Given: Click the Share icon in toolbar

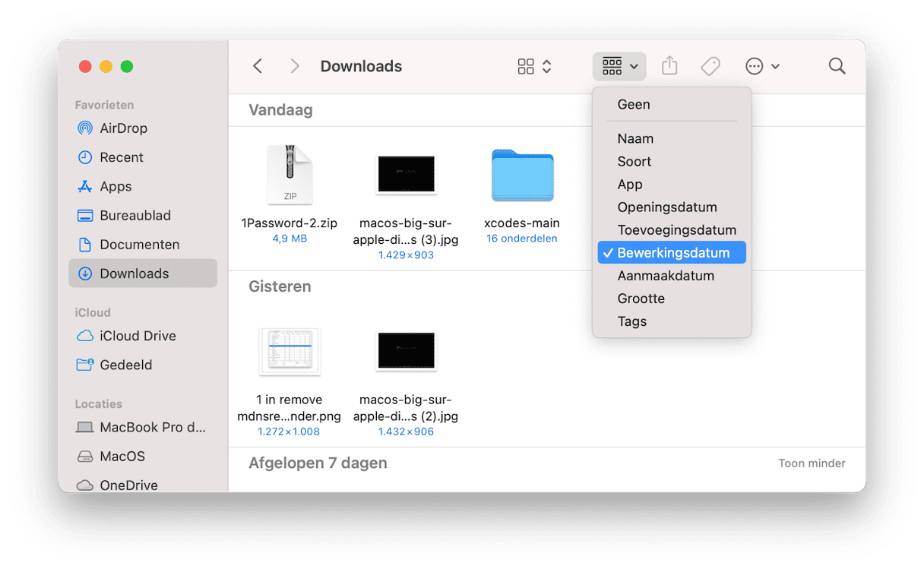Looking at the screenshot, I should tap(669, 66).
